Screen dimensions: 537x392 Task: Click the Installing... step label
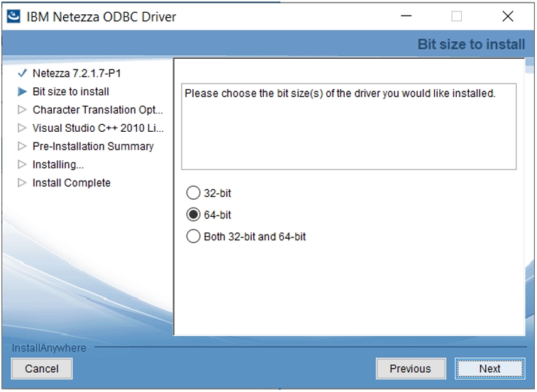pos(58,164)
